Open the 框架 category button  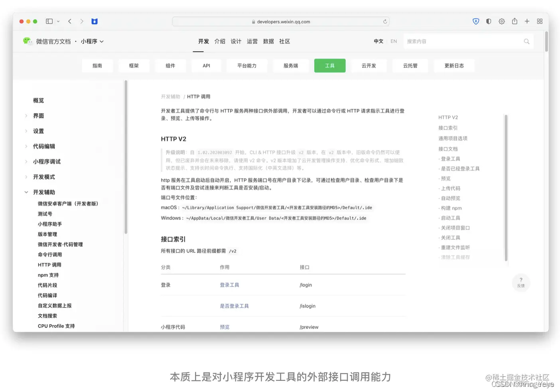click(134, 66)
